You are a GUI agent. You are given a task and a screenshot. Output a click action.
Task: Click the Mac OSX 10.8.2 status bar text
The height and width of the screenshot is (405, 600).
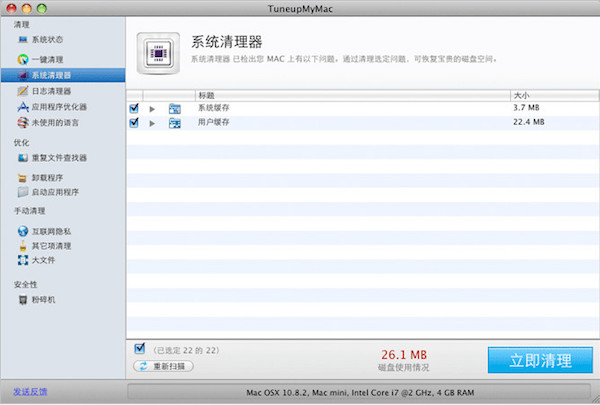tap(360, 392)
